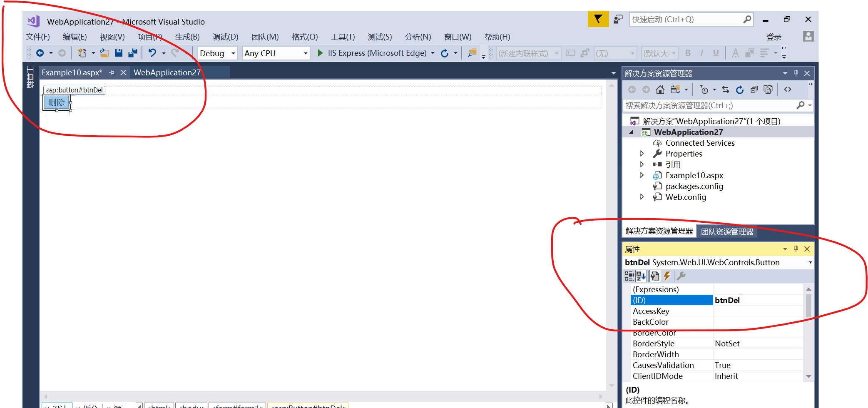868x408 pixels.
Task: Sort properties alphabetically in Properties panel
Action: pyautogui.click(x=640, y=276)
